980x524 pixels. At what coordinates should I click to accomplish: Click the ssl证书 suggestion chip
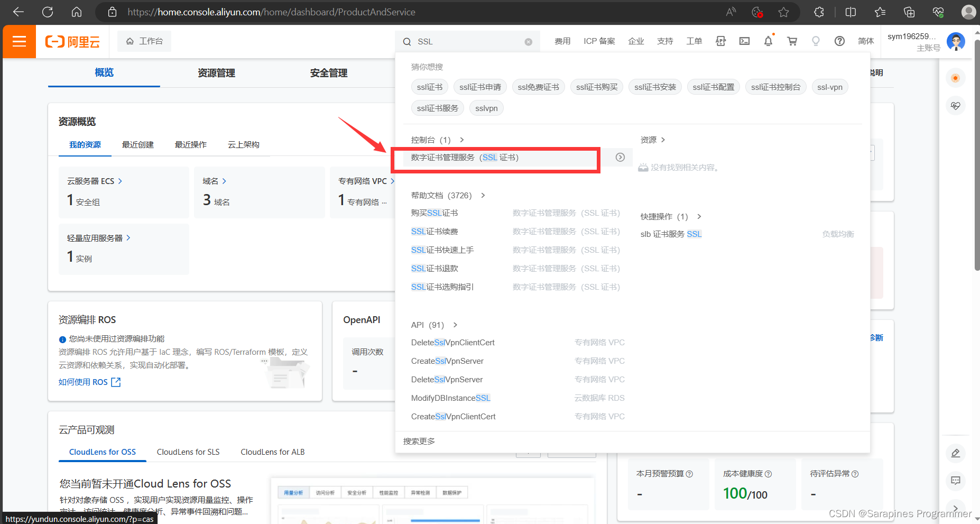coord(430,87)
